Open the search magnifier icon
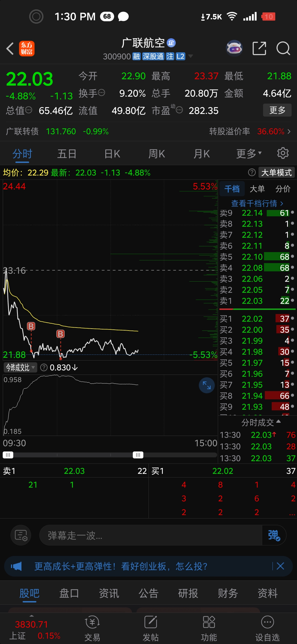 [x=283, y=49]
